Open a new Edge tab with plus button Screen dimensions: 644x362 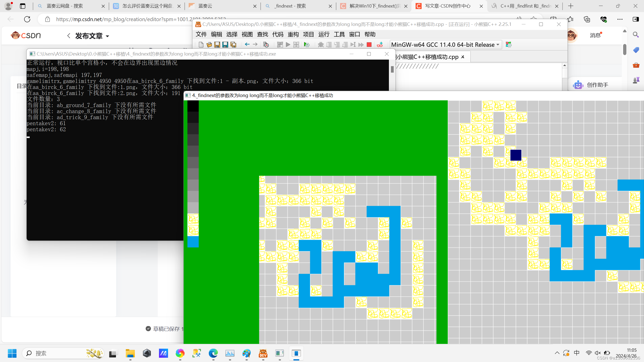point(571,6)
